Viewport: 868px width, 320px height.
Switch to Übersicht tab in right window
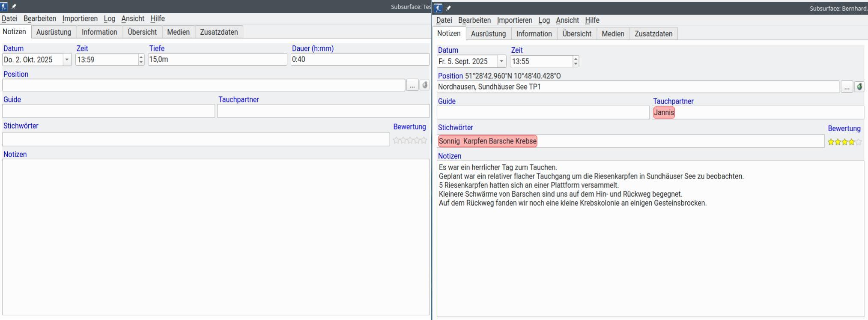point(577,34)
